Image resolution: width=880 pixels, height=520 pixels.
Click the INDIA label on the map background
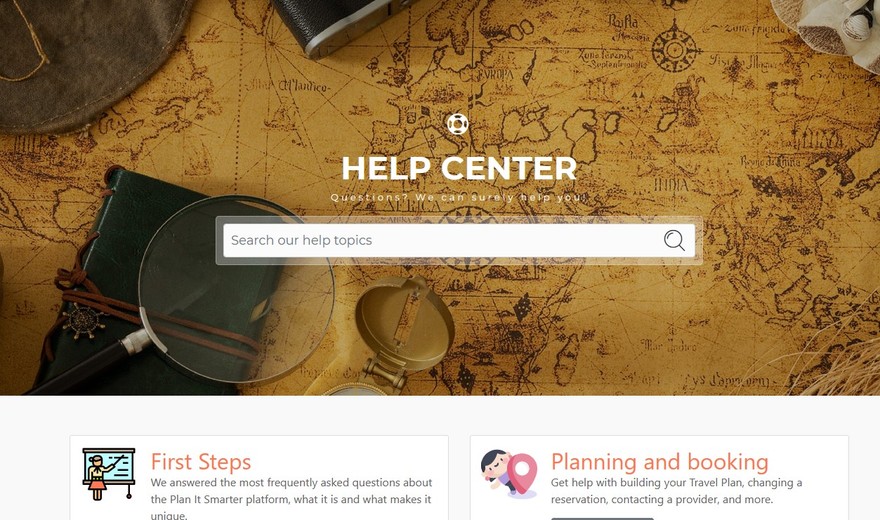pos(670,184)
